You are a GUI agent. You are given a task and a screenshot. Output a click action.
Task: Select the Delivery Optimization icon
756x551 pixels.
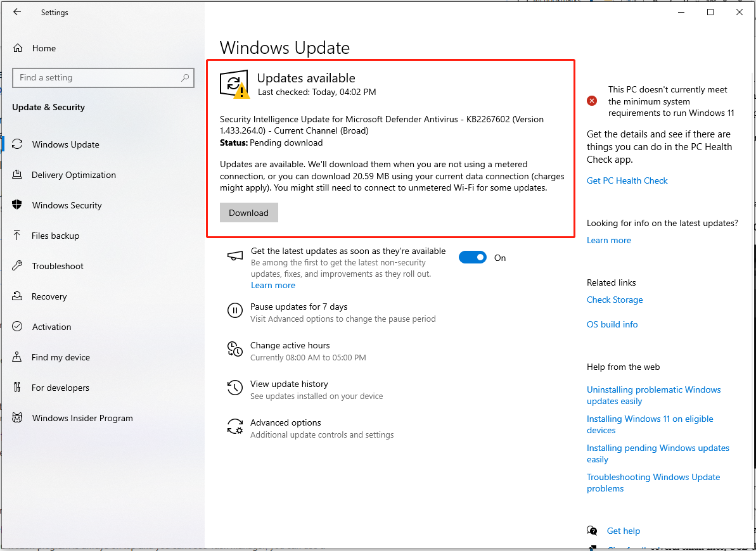click(18, 175)
